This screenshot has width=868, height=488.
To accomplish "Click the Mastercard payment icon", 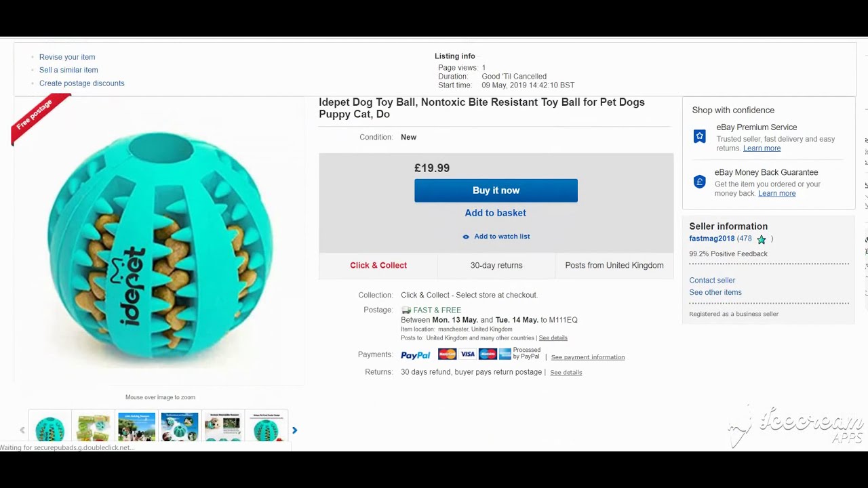I will pos(447,354).
